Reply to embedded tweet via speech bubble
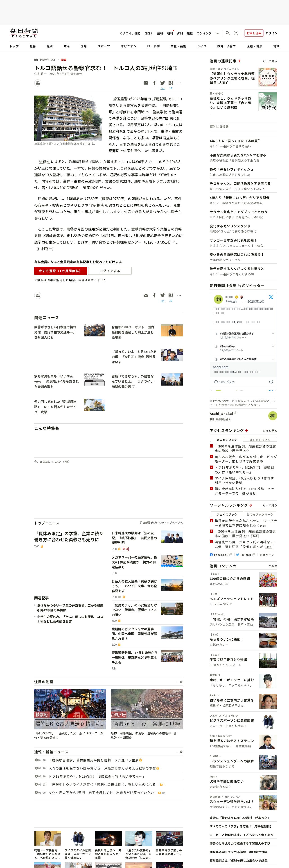Viewport: 289px width, 868px height. [x=216, y=382]
